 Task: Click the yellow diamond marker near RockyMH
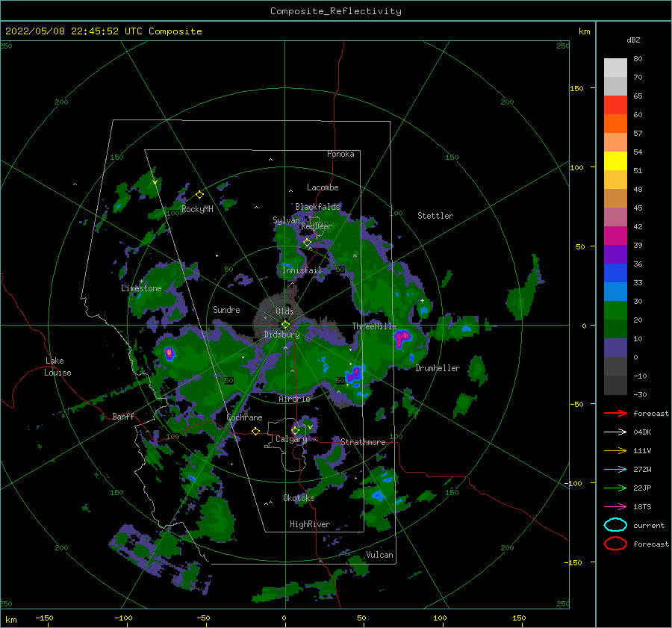pyautogui.click(x=199, y=195)
